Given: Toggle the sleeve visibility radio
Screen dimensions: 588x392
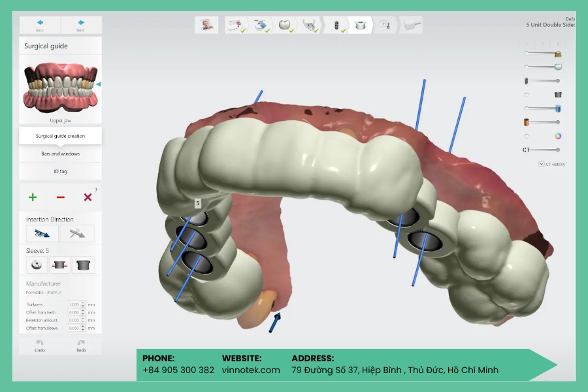Looking at the screenshot, I should pyautogui.click(x=527, y=95).
